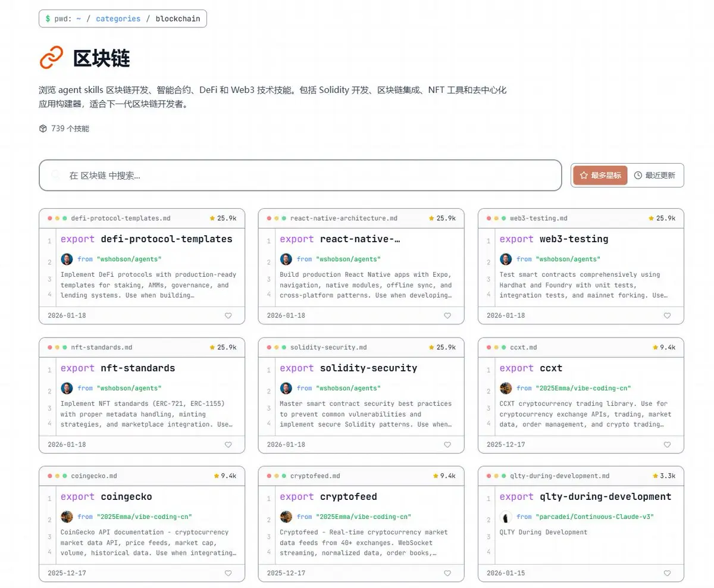Click the 9.4k star count on cryptofeed.md
The width and height of the screenshot is (714, 588).
pos(448,476)
